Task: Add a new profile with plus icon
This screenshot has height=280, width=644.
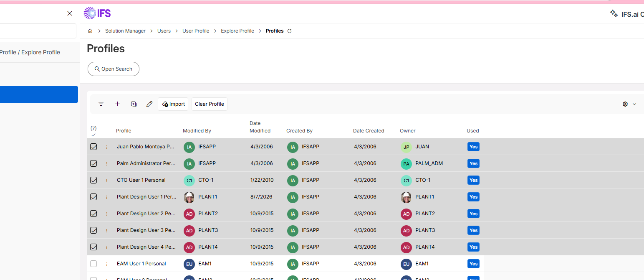Action: click(x=117, y=104)
